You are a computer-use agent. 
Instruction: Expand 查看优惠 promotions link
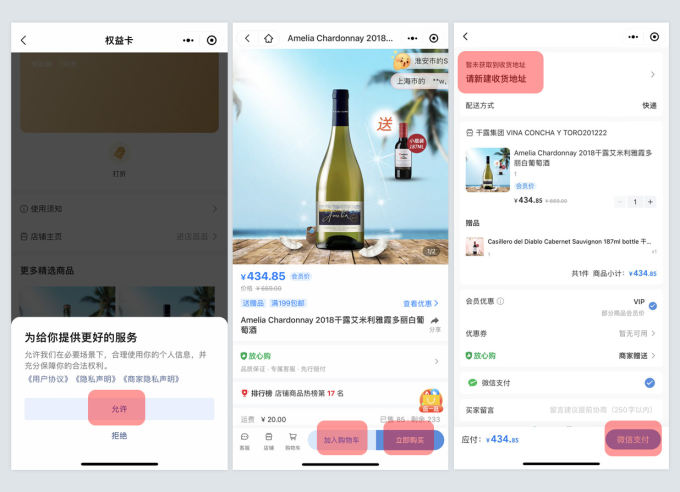(420, 303)
